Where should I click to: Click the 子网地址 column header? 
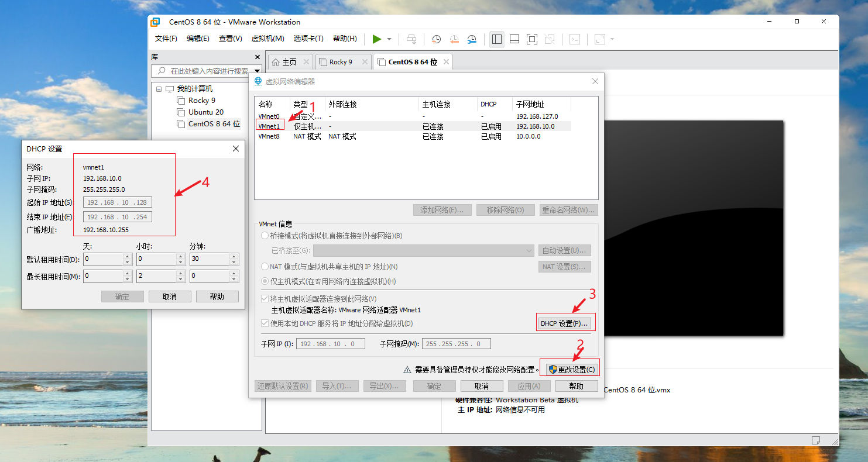pos(541,104)
